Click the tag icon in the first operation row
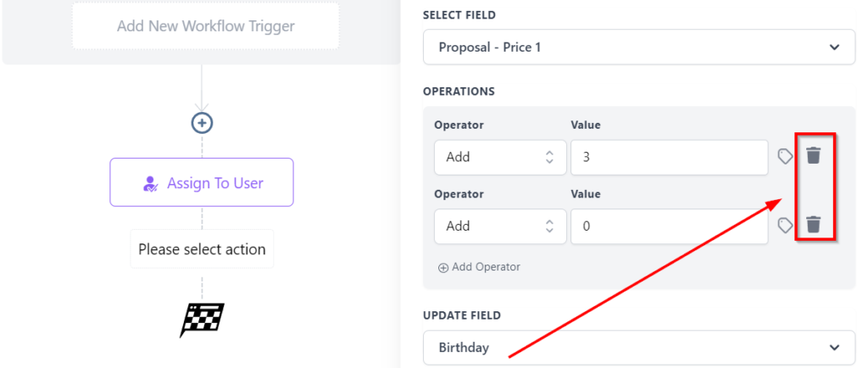Screen dimensions: 868x368 (x=786, y=156)
